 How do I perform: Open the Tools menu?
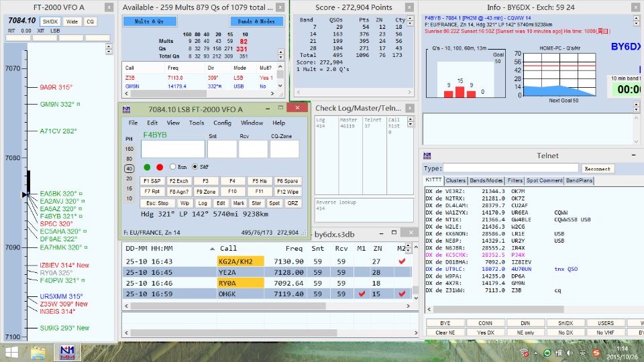coord(197,123)
